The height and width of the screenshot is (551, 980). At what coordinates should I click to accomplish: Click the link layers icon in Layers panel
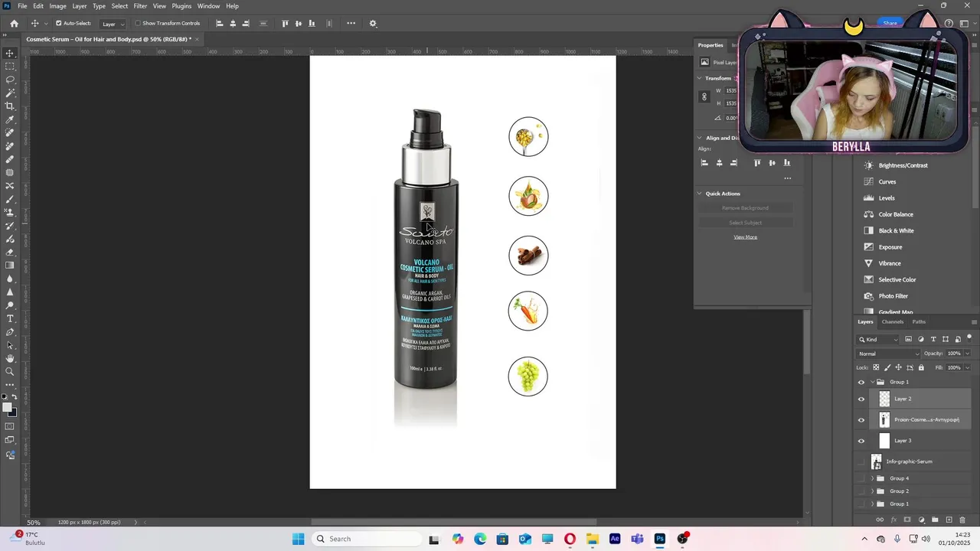click(x=880, y=520)
